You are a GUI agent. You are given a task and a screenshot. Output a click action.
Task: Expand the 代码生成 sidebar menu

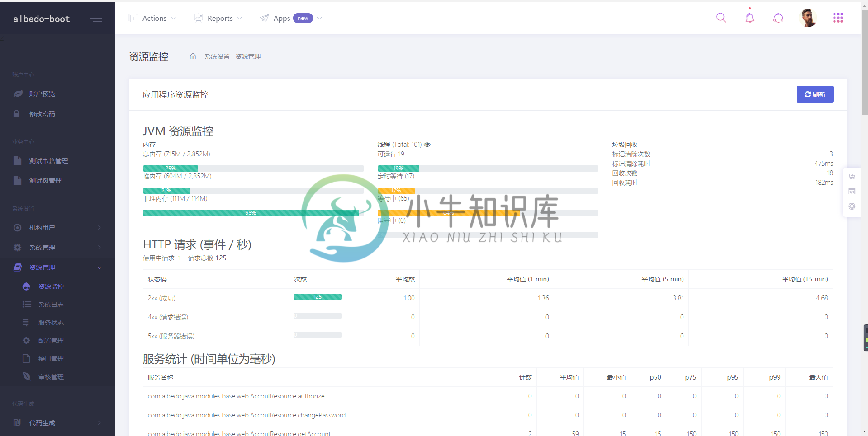pos(57,423)
